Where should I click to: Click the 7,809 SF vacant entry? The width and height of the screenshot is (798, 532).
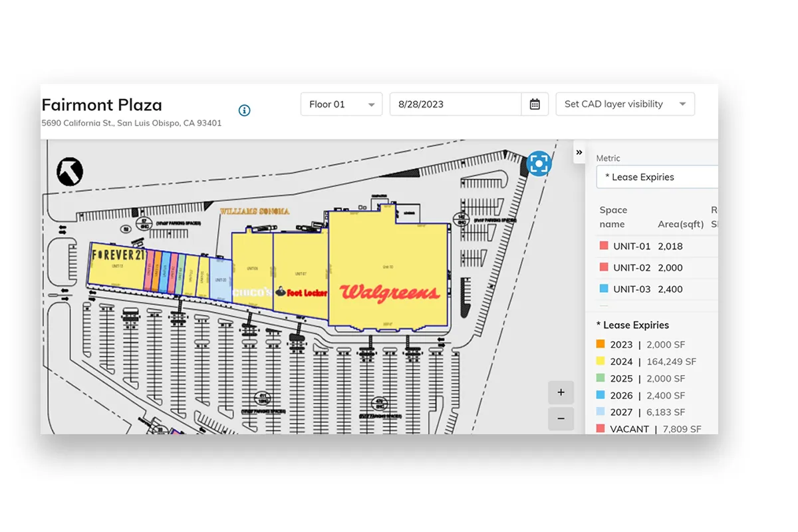coord(682,429)
